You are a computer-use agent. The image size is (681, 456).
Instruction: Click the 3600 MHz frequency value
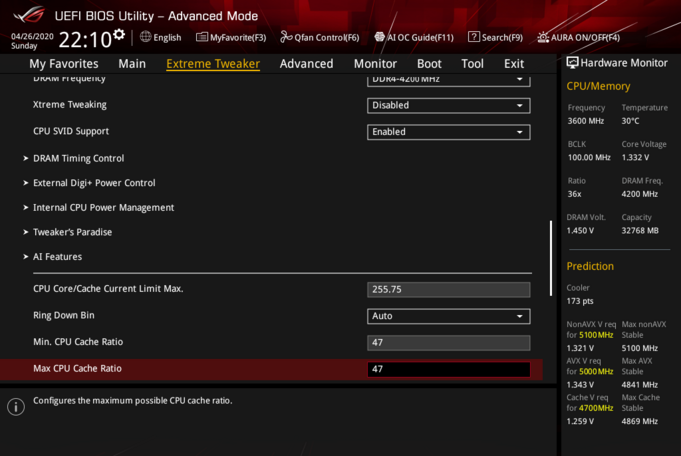585,121
